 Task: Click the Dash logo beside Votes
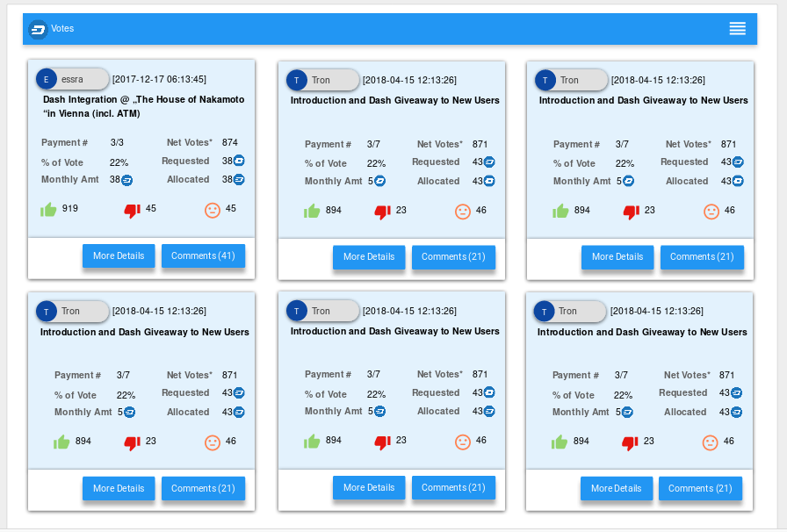[38, 30]
